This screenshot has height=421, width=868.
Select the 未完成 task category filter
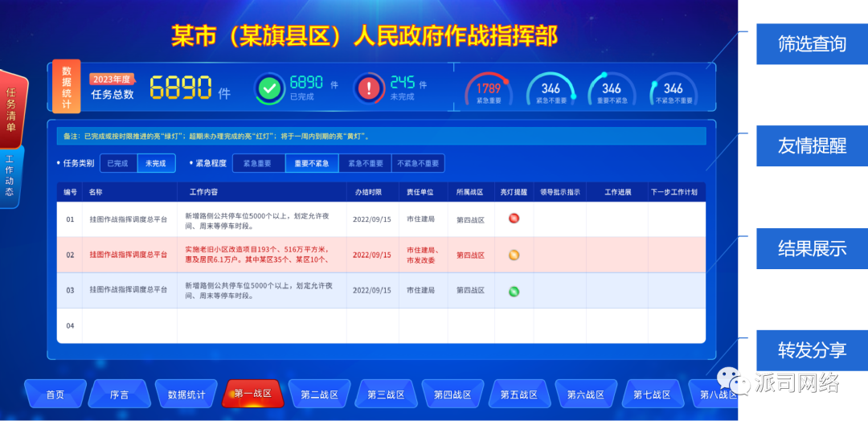pyautogui.click(x=156, y=163)
